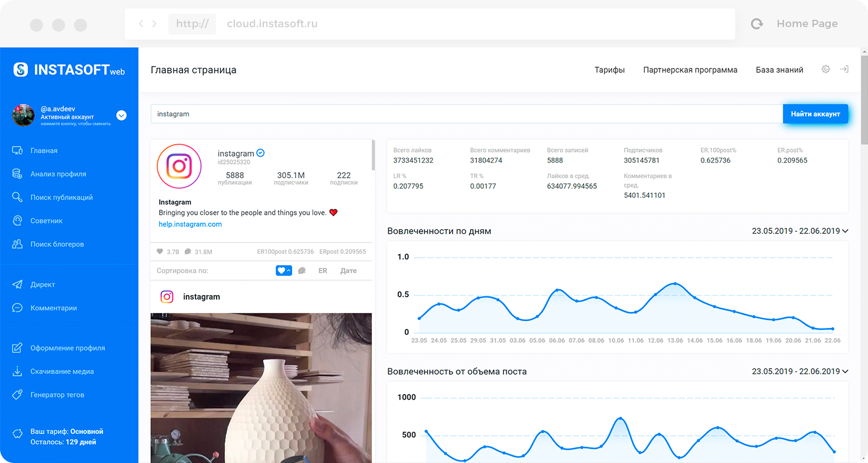The image size is (868, 463).
Task: Open Директ paper plane icon
Action: (18, 284)
